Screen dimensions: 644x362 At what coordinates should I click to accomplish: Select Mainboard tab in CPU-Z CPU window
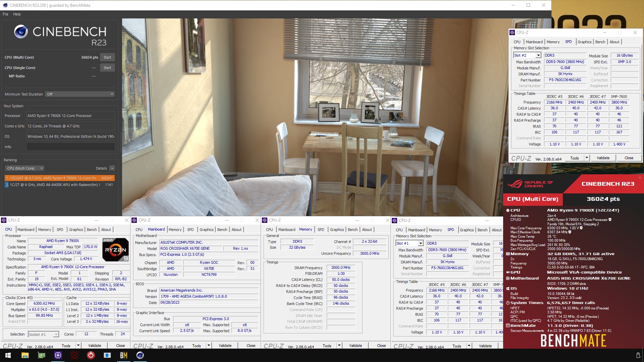[26, 230]
